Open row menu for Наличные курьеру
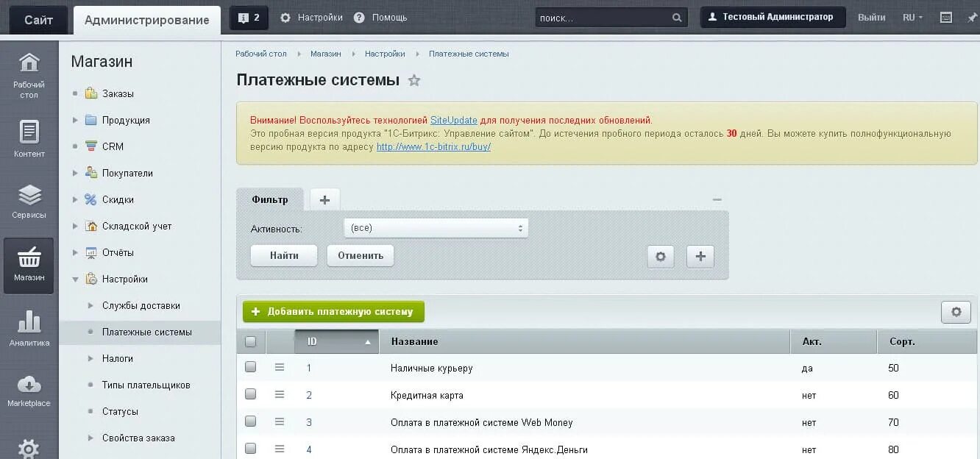The height and width of the screenshot is (459, 980). 280,367
